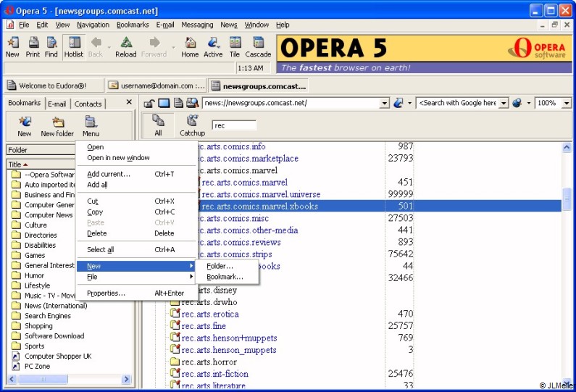Choose Select all in context menu
The height and width of the screenshot is (392, 576).
tap(135, 249)
